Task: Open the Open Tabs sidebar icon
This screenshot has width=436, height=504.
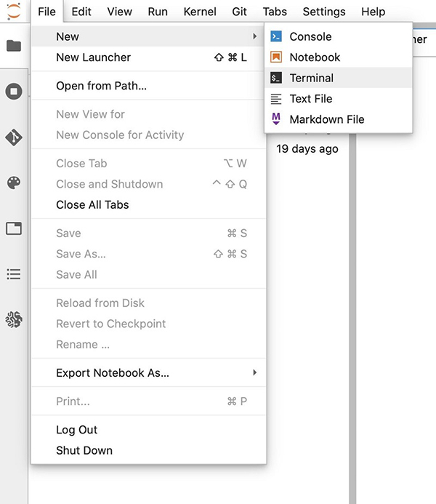Action: coord(14,228)
